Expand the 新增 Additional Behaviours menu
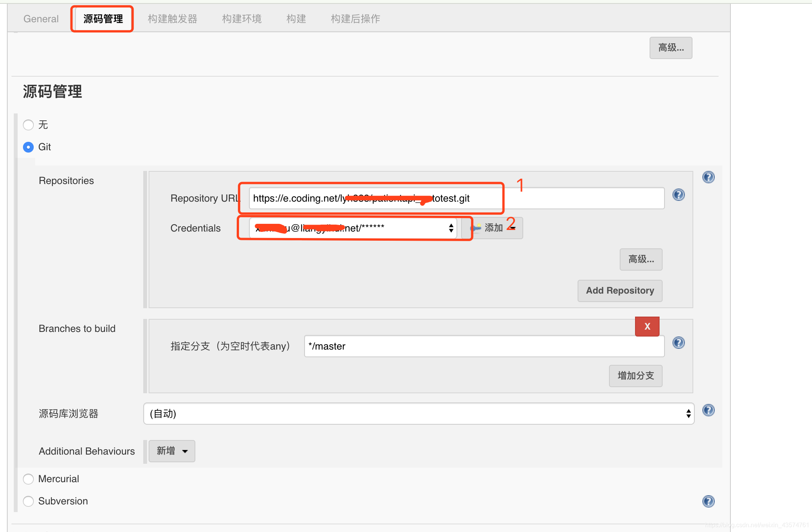Viewport: 812px width, 532px height. (x=172, y=451)
